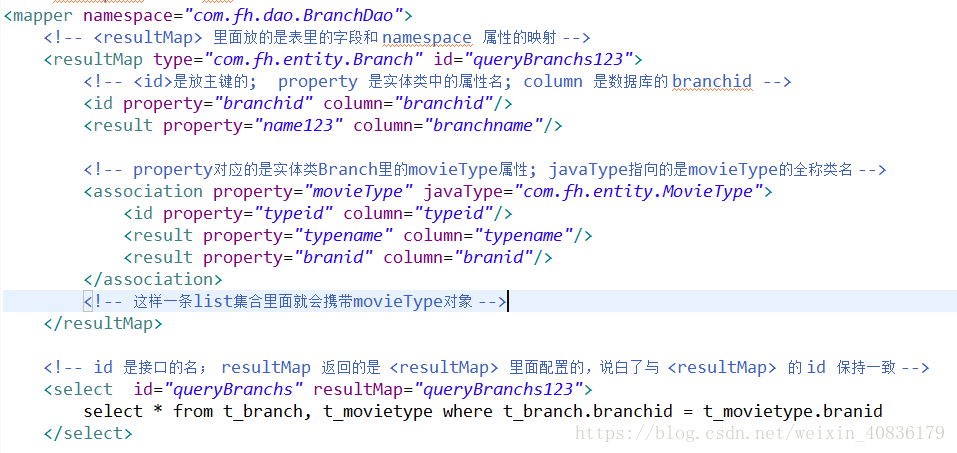Click the column value "typename"
The width and height of the screenshot is (957, 453).
coord(525,235)
